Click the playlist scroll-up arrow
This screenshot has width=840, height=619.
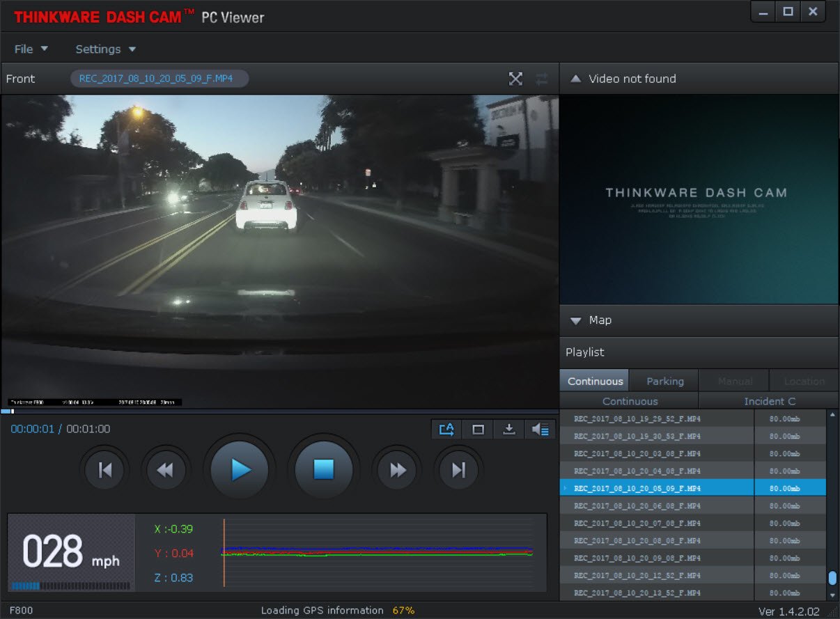(x=832, y=415)
